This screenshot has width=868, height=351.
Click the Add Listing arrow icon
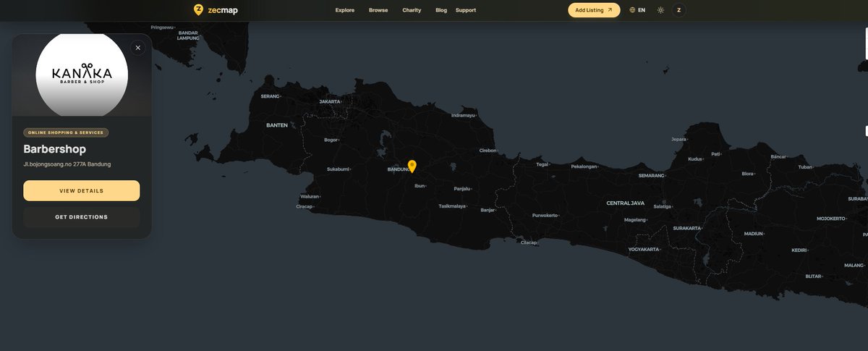[x=610, y=10]
